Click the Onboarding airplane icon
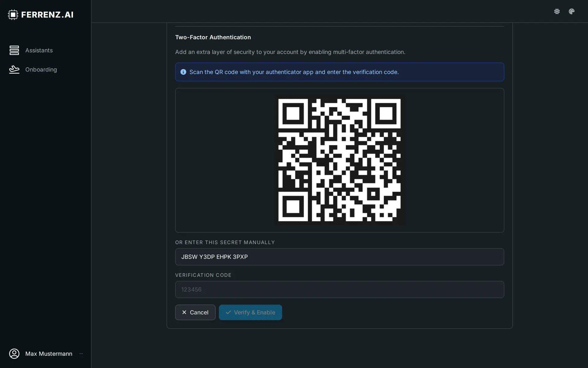 click(x=14, y=70)
